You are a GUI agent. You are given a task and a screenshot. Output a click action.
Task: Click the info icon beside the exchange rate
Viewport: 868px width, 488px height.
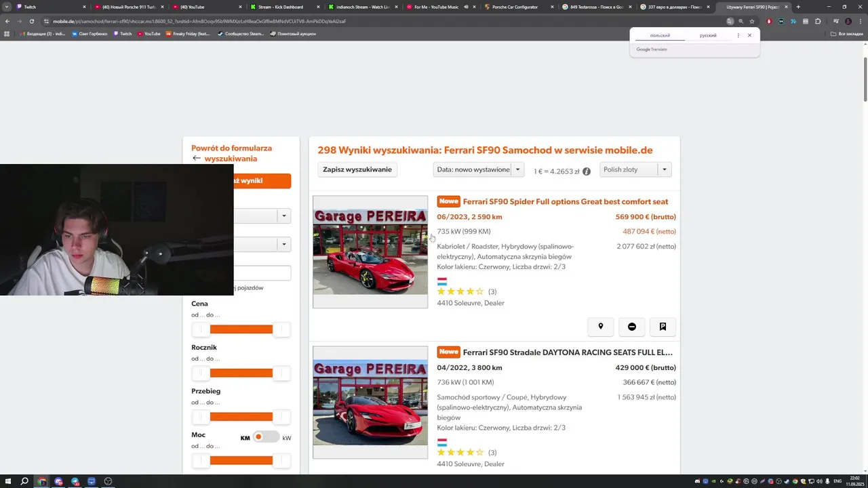587,171
